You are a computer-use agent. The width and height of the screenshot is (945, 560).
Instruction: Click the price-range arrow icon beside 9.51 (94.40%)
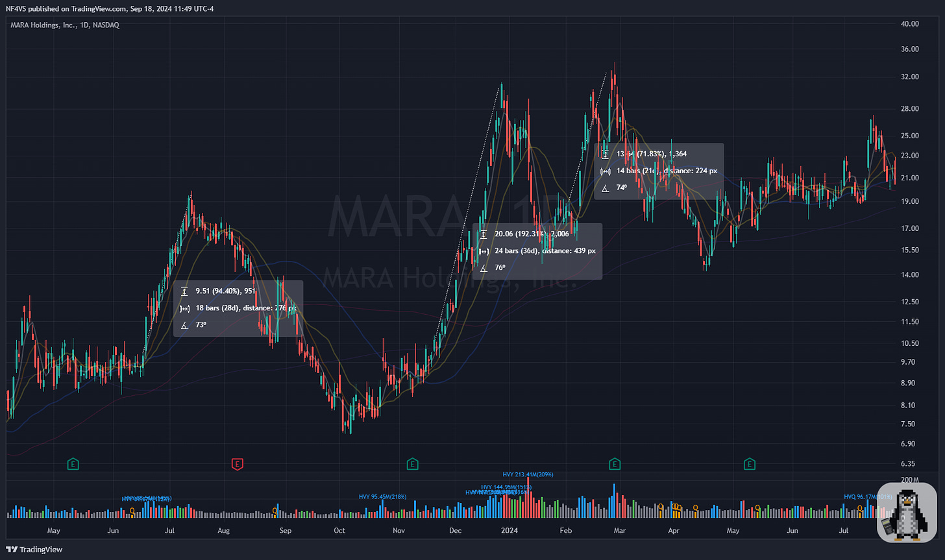[x=184, y=291]
